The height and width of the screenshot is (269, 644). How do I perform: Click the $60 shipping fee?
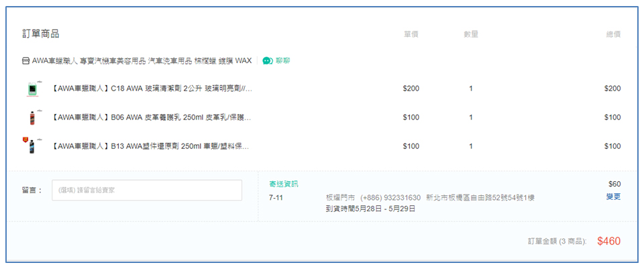point(614,184)
